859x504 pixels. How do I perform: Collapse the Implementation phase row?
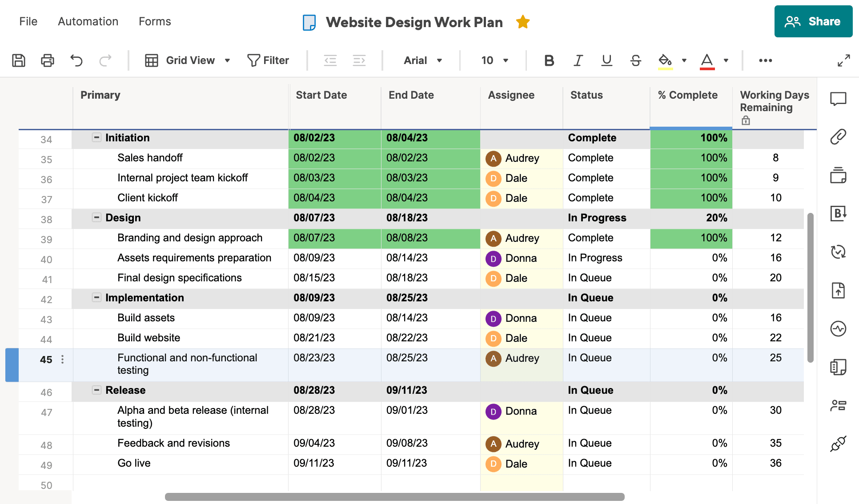click(96, 298)
